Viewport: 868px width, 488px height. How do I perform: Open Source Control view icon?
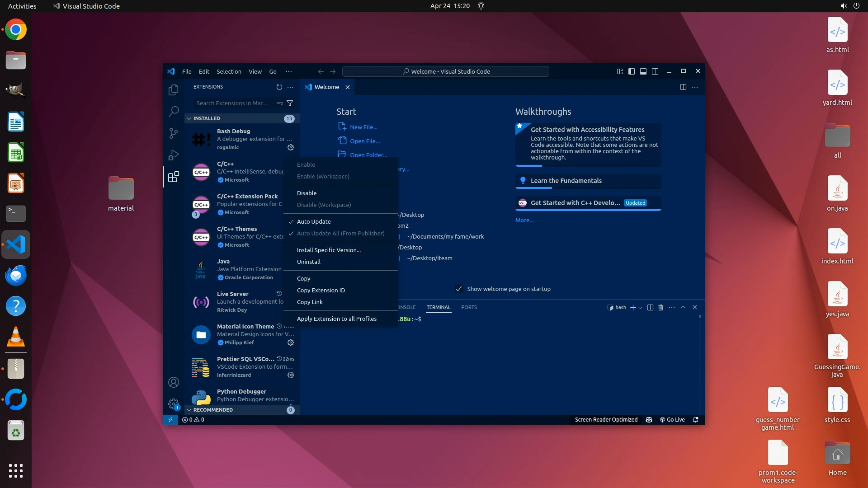pyautogui.click(x=173, y=133)
